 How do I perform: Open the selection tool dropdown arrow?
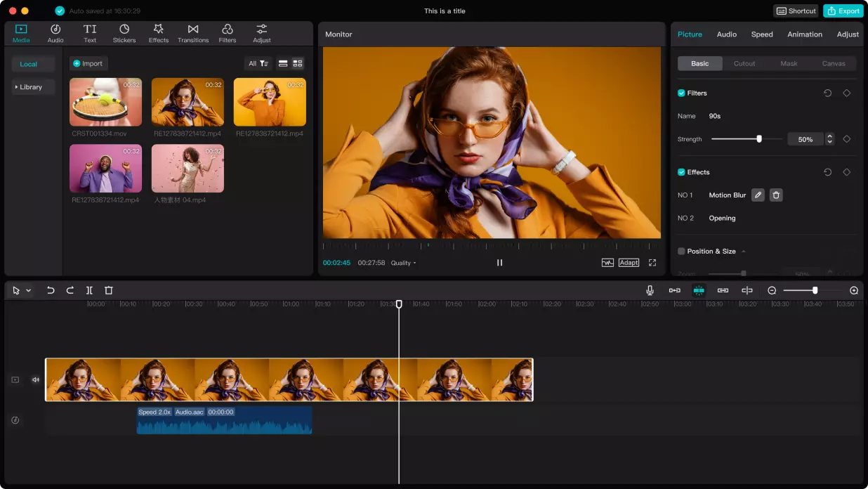[29, 290]
